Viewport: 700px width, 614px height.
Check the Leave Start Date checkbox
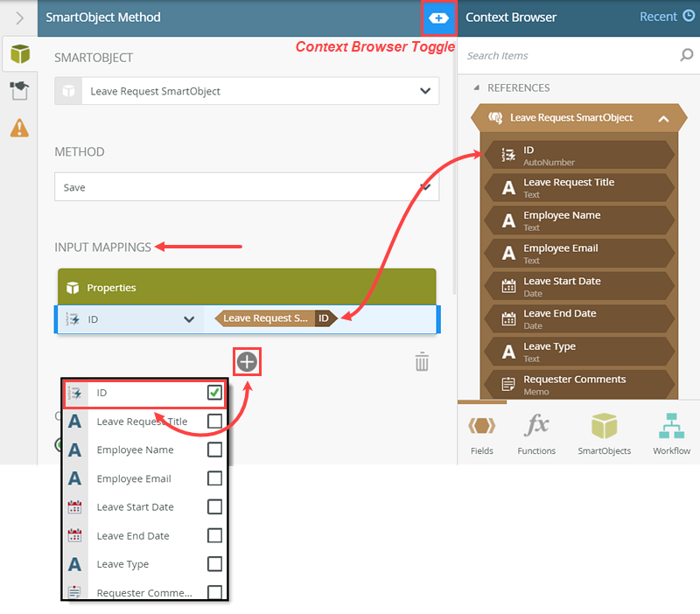tap(214, 506)
